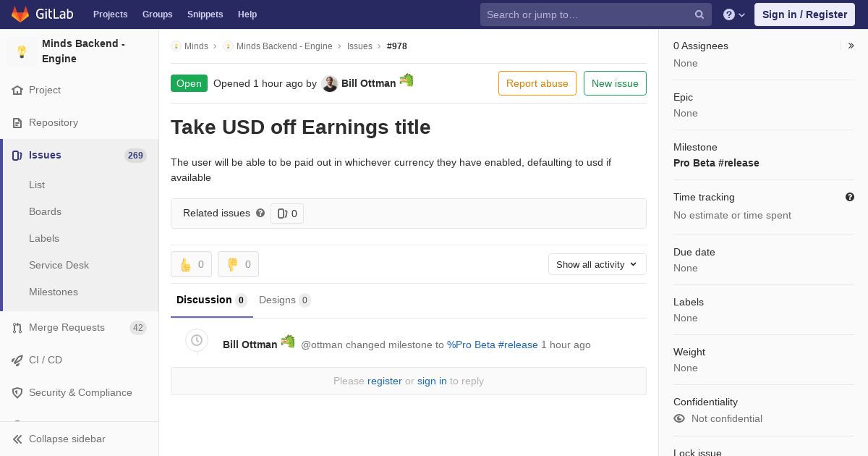Click the not confidential eye icon
The width and height of the screenshot is (868, 456).
[679, 418]
